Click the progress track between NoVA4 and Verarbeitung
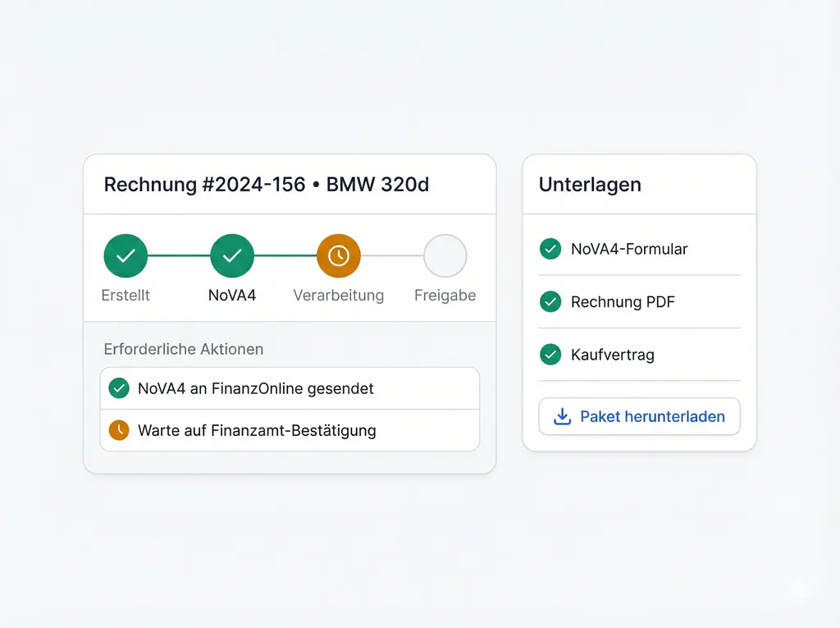The width and height of the screenshot is (840, 628). (x=285, y=254)
